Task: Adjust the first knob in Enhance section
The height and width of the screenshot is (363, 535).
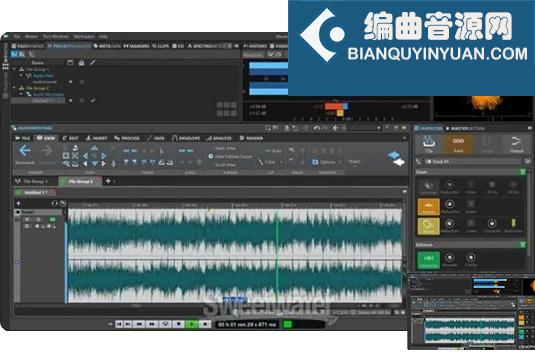Action: point(450,258)
